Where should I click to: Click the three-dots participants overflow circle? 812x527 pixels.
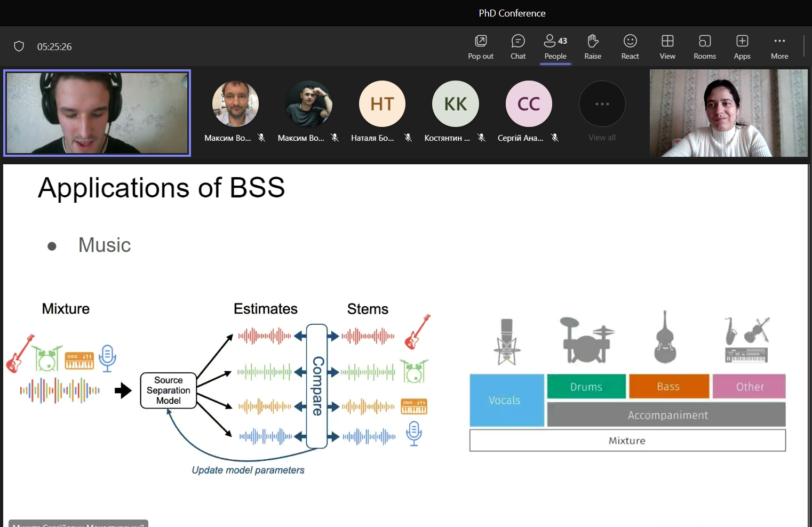(x=602, y=104)
